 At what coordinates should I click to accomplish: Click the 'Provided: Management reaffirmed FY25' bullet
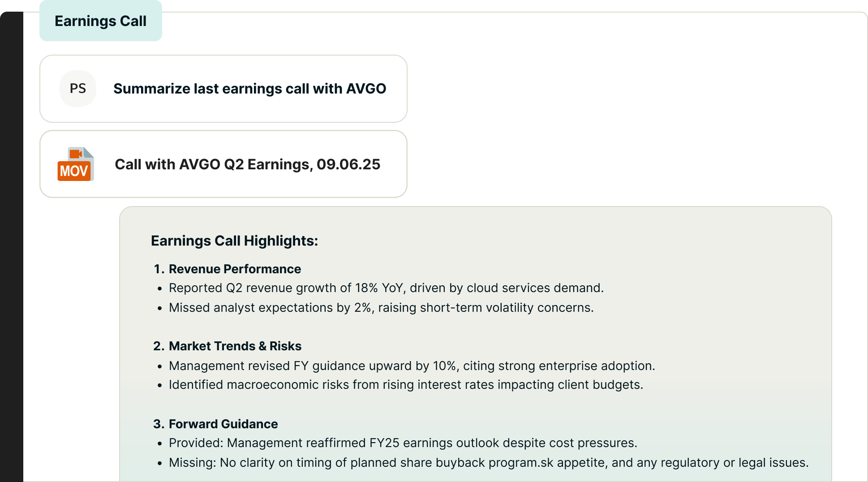[x=403, y=443]
